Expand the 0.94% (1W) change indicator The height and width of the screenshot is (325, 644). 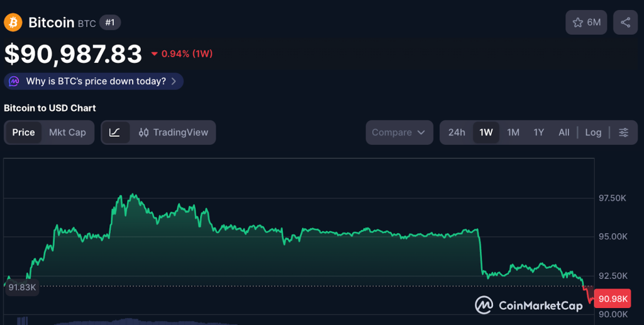click(182, 54)
